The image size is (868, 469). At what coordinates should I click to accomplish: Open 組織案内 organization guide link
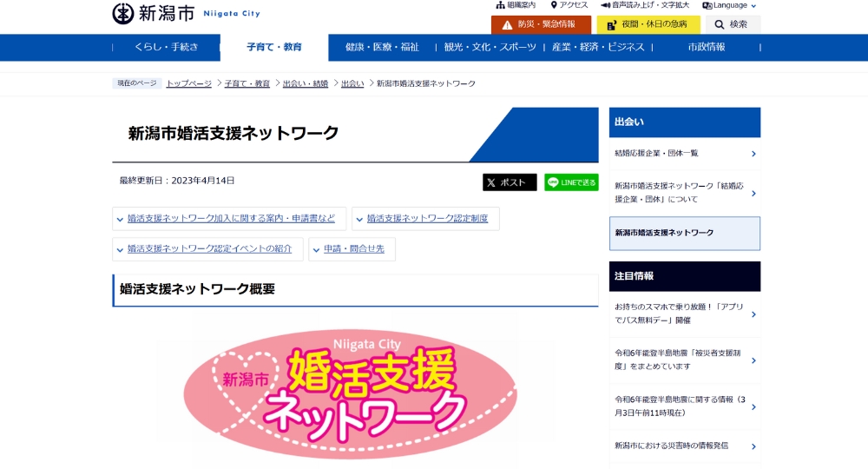[x=516, y=5]
